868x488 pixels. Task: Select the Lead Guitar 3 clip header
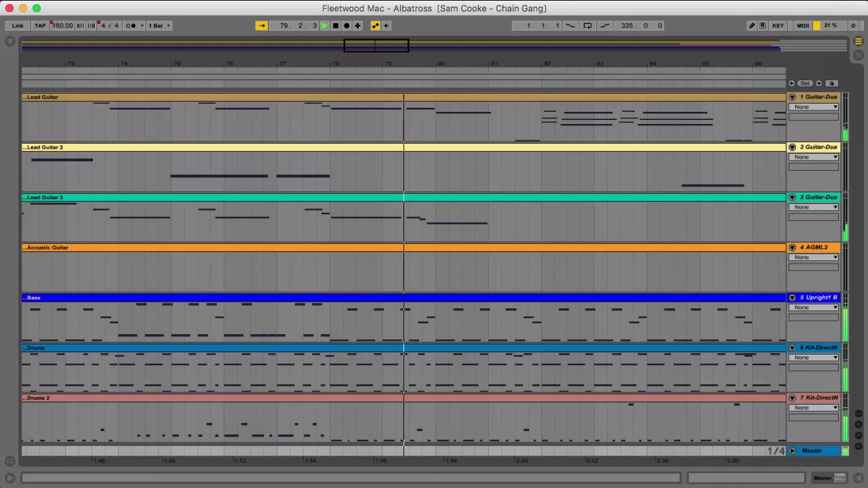point(403,197)
